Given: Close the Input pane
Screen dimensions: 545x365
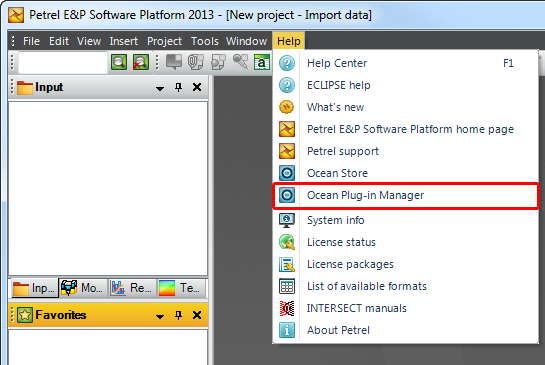Looking at the screenshot, I should click(x=197, y=87).
